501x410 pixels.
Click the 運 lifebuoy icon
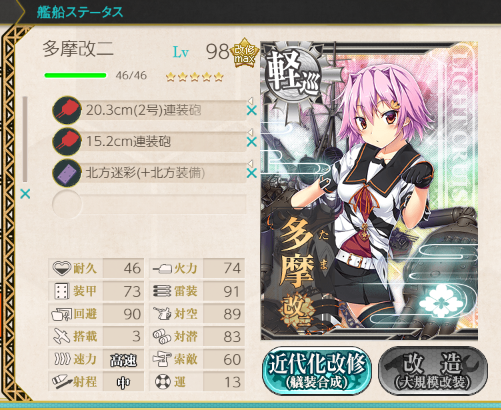(163, 382)
